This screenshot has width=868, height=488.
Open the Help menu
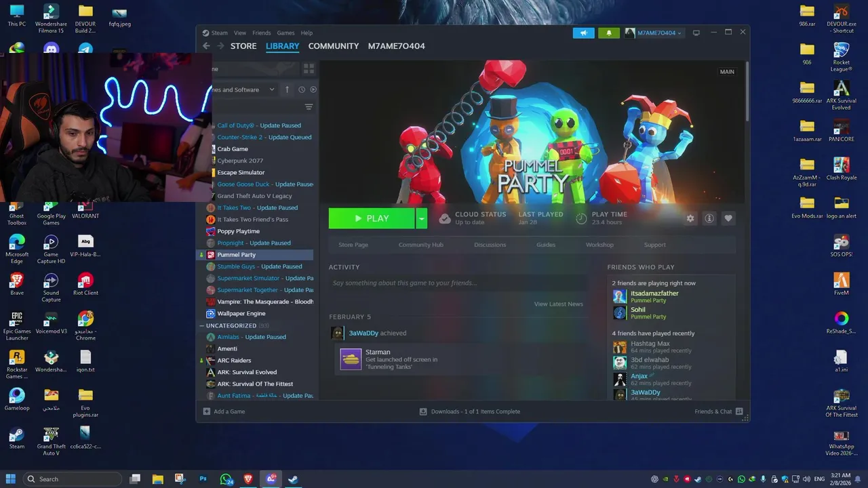[x=307, y=33]
